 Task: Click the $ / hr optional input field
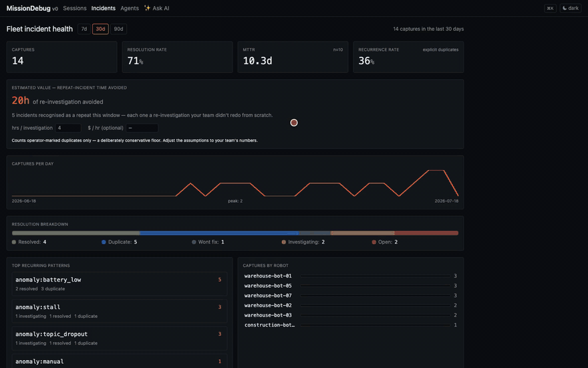click(142, 128)
